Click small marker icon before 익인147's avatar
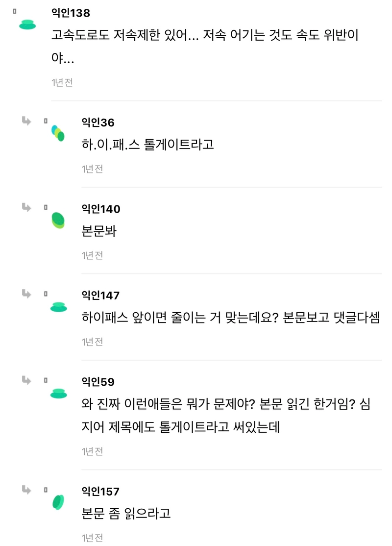Image resolution: width=392 pixels, height=546 pixels. 46,294
